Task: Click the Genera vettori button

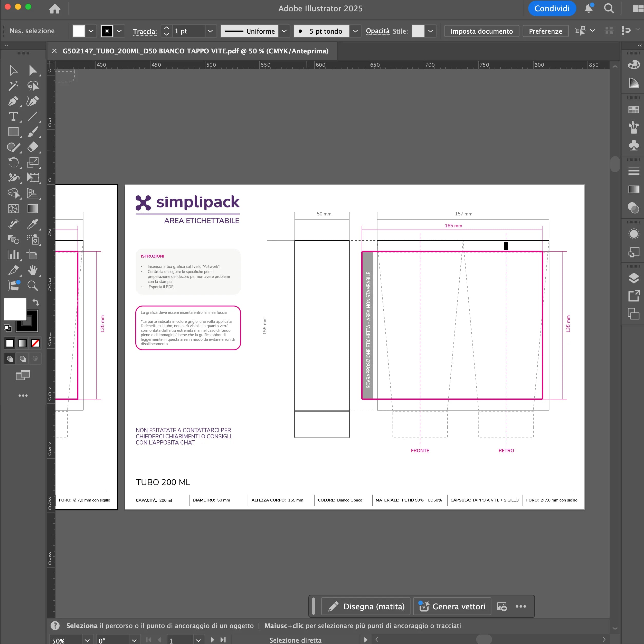Action: (452, 606)
